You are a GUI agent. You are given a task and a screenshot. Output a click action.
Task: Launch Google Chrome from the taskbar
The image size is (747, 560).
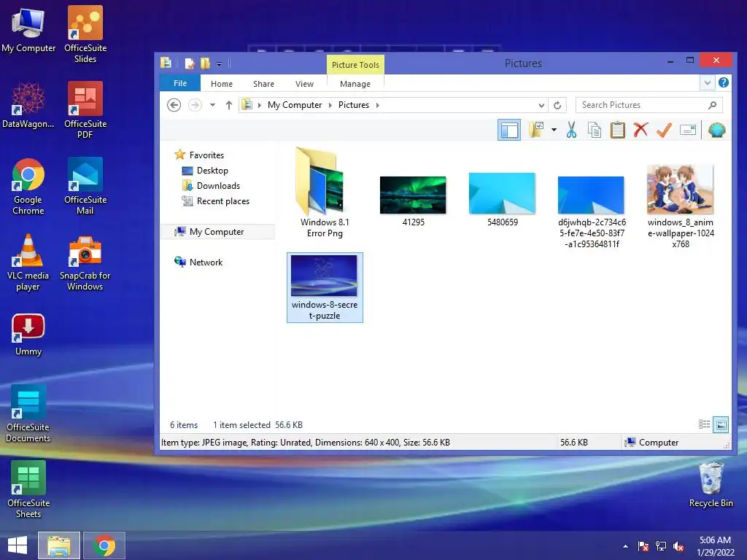coord(104,545)
